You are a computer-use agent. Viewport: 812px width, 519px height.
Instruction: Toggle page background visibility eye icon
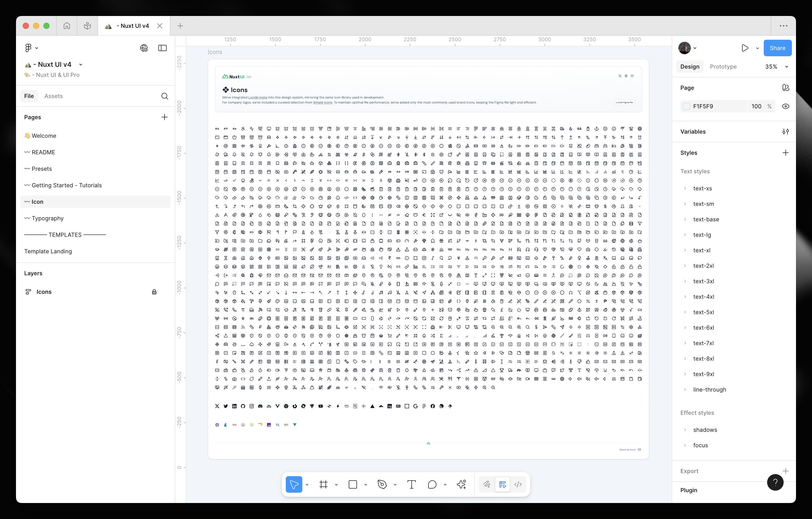click(x=785, y=106)
